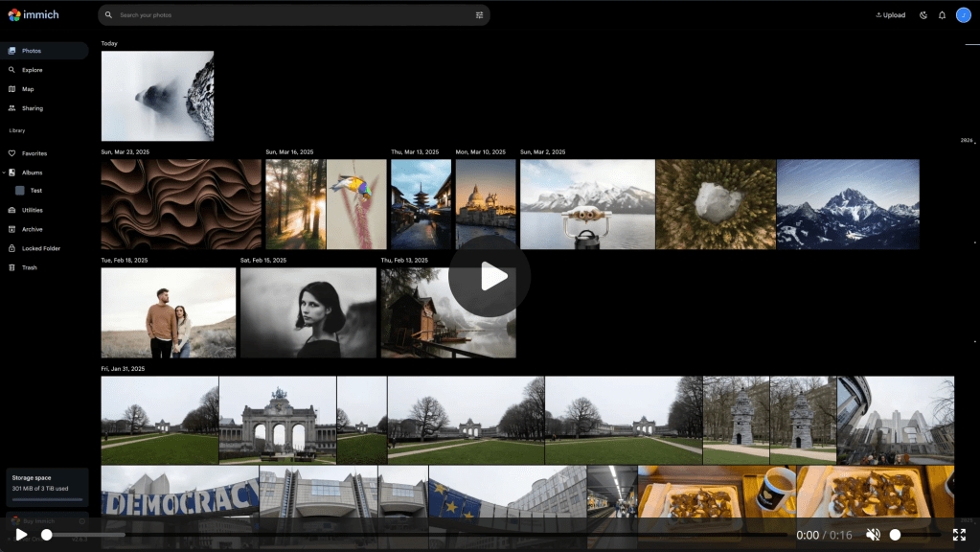Open the Trash
This screenshot has width=980, height=552.
click(x=30, y=267)
